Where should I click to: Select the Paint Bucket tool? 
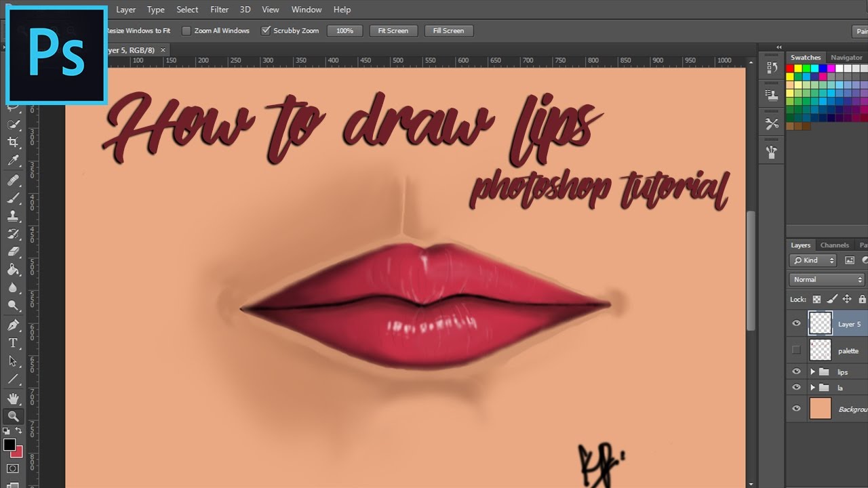point(13,270)
